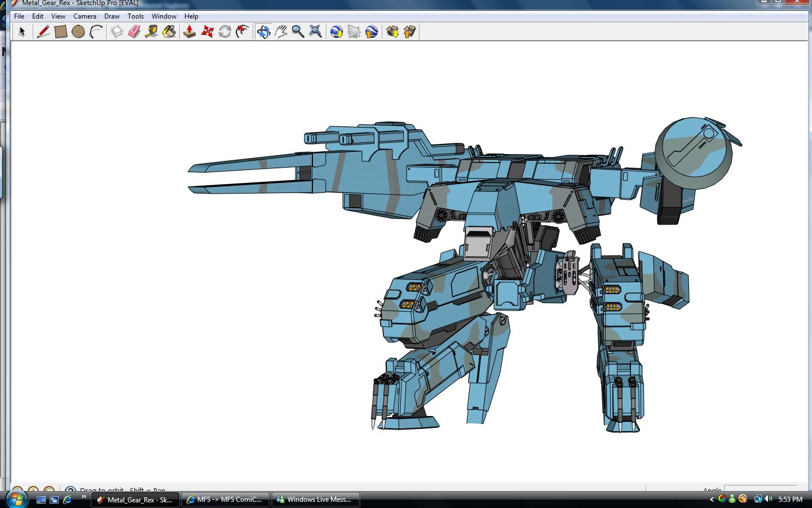Open the View menu

58,16
